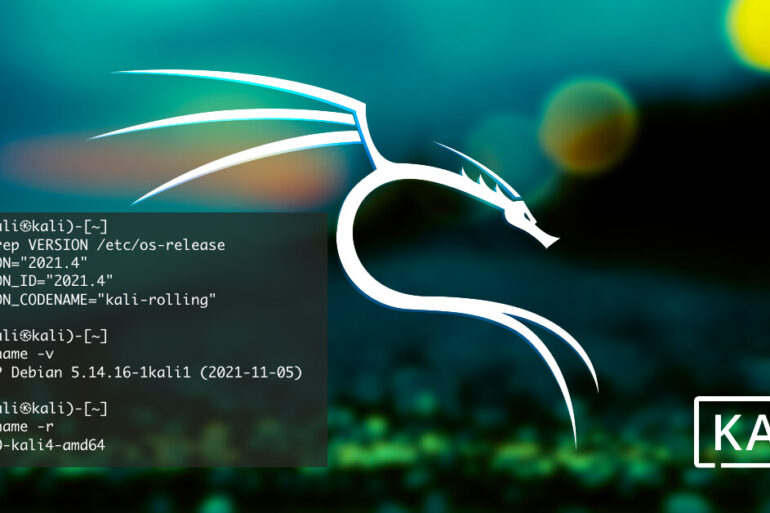Image resolution: width=770 pixels, height=513 pixels.
Task: Click the 'grep VERSION /etc/os-release' command line
Action: tap(112, 244)
